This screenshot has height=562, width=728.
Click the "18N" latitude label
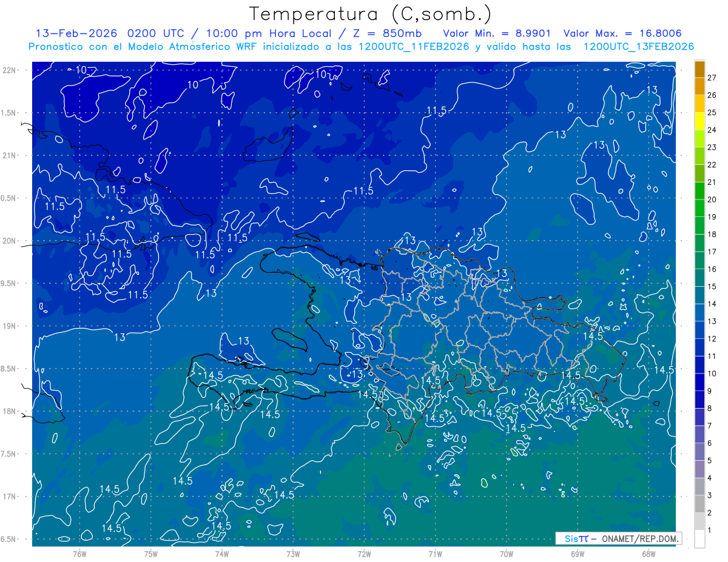pos(10,411)
